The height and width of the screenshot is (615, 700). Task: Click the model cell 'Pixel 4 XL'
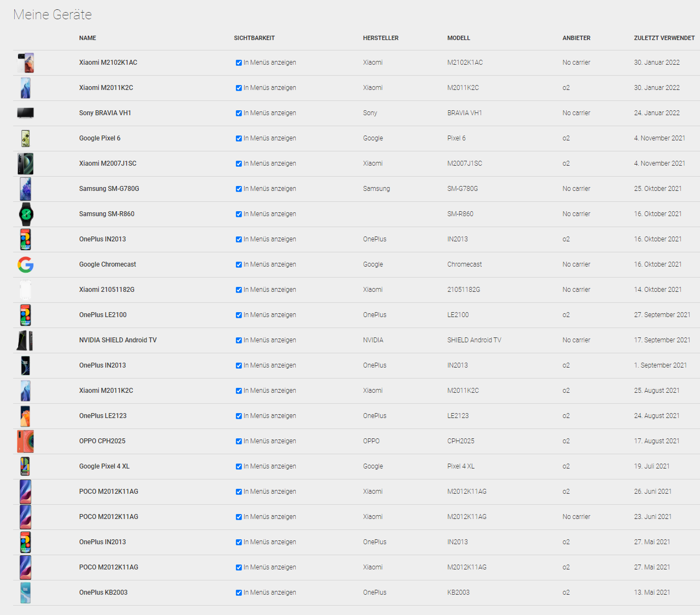pyautogui.click(x=461, y=466)
